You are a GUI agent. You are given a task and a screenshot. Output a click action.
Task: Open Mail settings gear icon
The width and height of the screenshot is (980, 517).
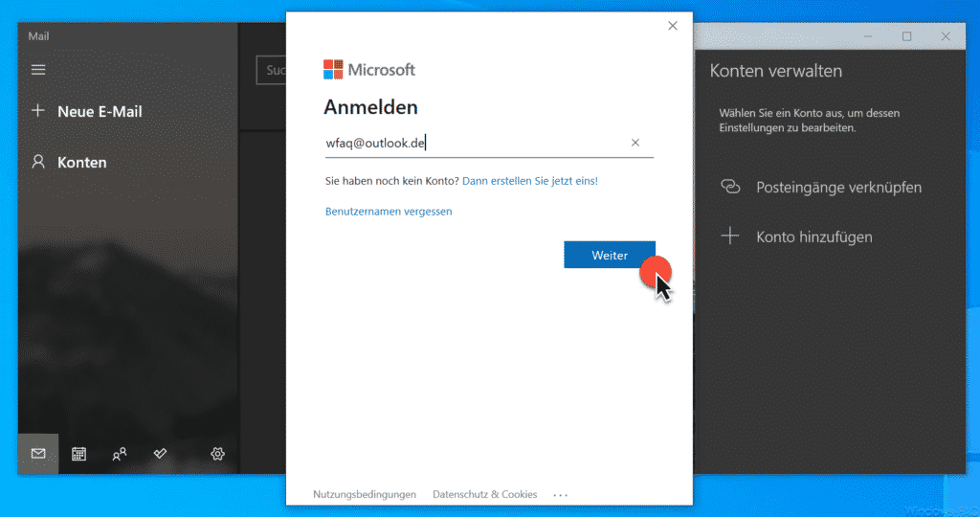point(217,454)
